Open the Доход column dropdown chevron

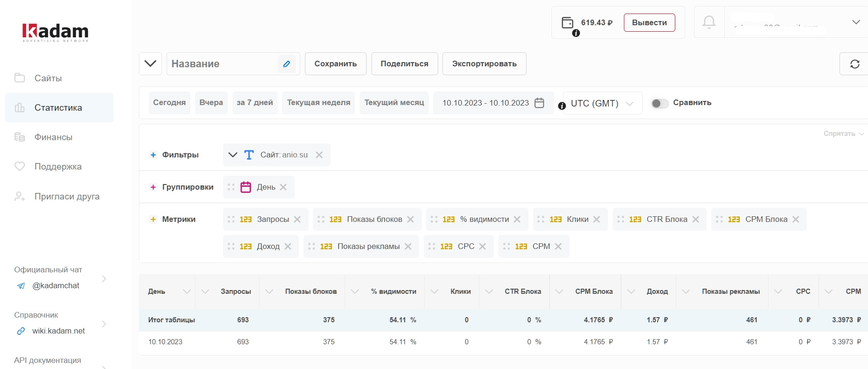click(631, 291)
